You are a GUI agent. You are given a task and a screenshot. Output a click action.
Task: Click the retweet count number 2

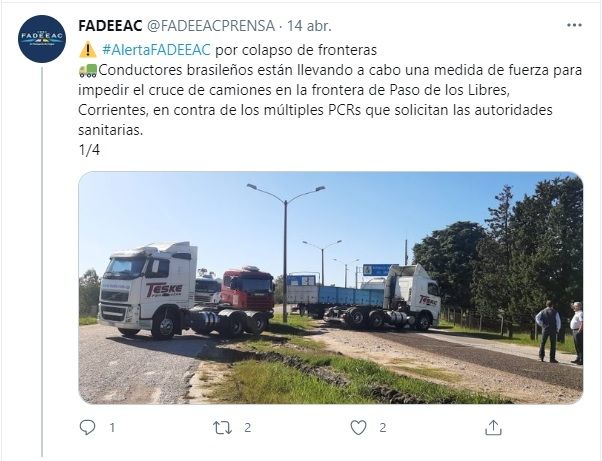(x=248, y=428)
